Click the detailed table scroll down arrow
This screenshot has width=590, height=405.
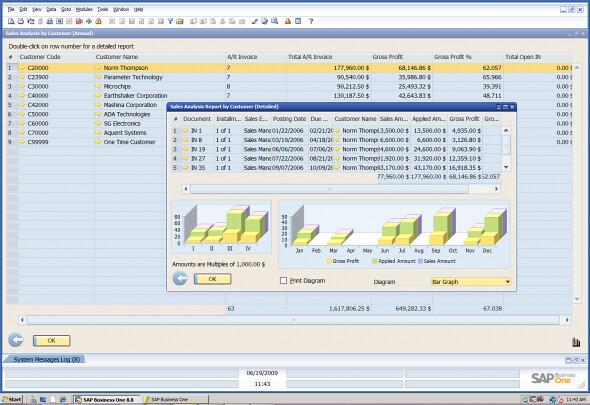[506, 167]
